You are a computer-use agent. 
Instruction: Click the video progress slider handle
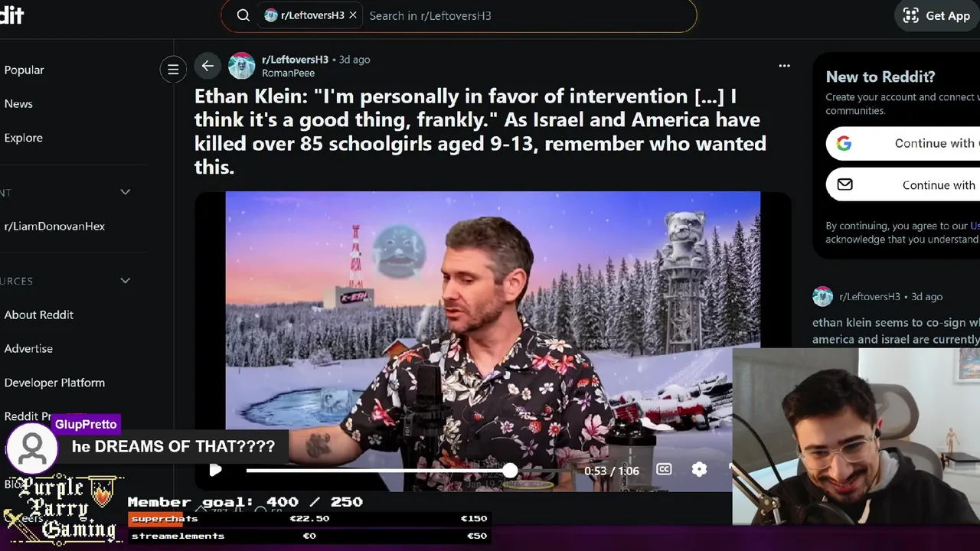tap(510, 471)
